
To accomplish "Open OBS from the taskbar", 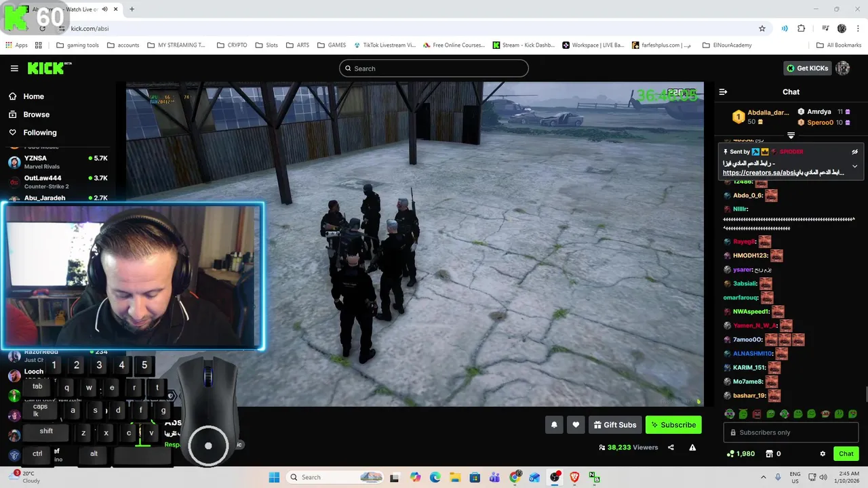I will (555, 477).
